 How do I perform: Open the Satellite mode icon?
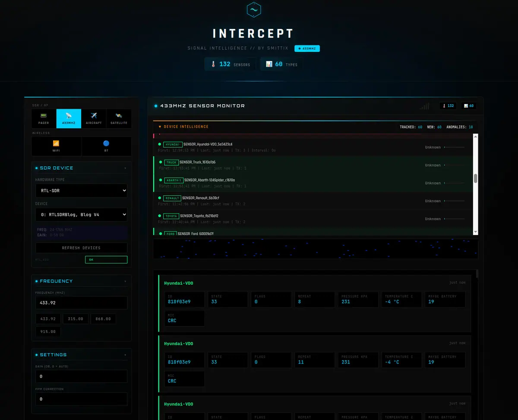[119, 119]
